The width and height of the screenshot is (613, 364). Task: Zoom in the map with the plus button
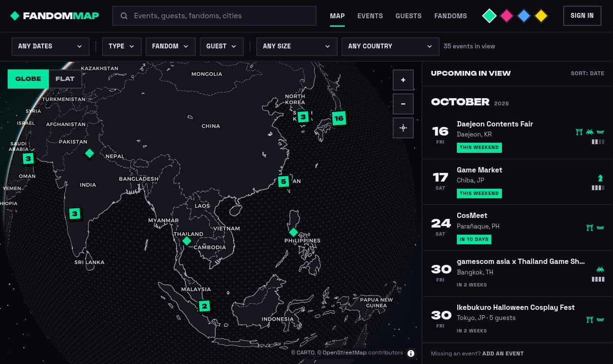(403, 80)
